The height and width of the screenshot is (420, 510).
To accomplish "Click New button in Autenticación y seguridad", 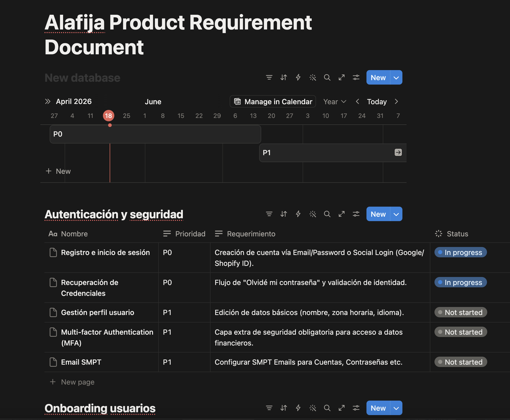I will [378, 214].
